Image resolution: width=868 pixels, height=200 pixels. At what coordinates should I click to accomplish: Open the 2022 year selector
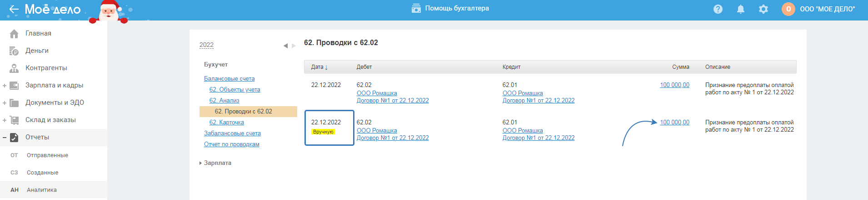click(x=206, y=45)
